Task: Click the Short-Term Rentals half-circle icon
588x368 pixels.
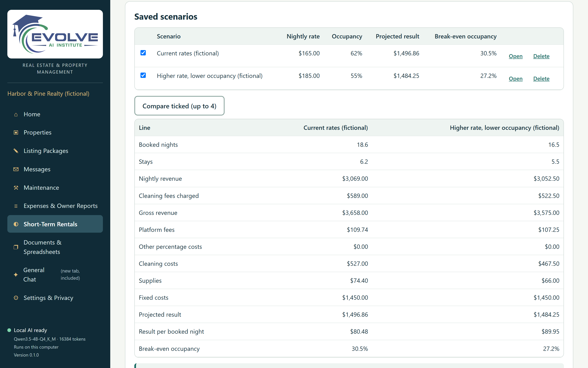Action: 16,224
